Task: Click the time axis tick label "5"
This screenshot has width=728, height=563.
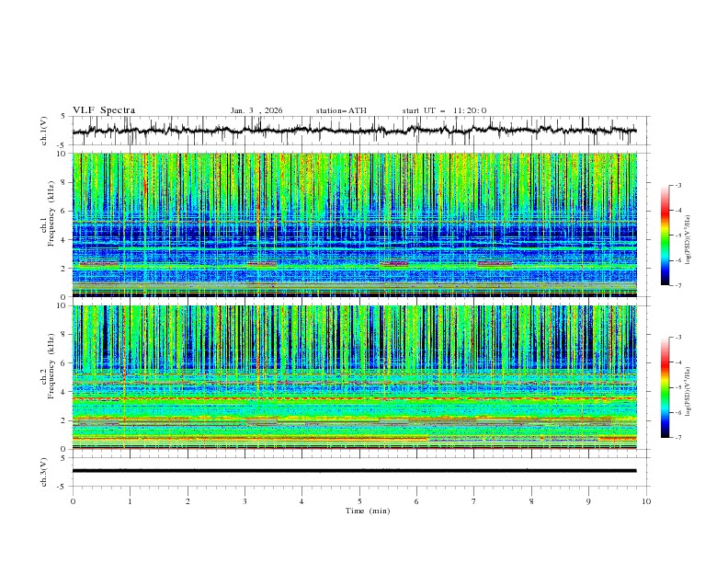Action: [359, 501]
